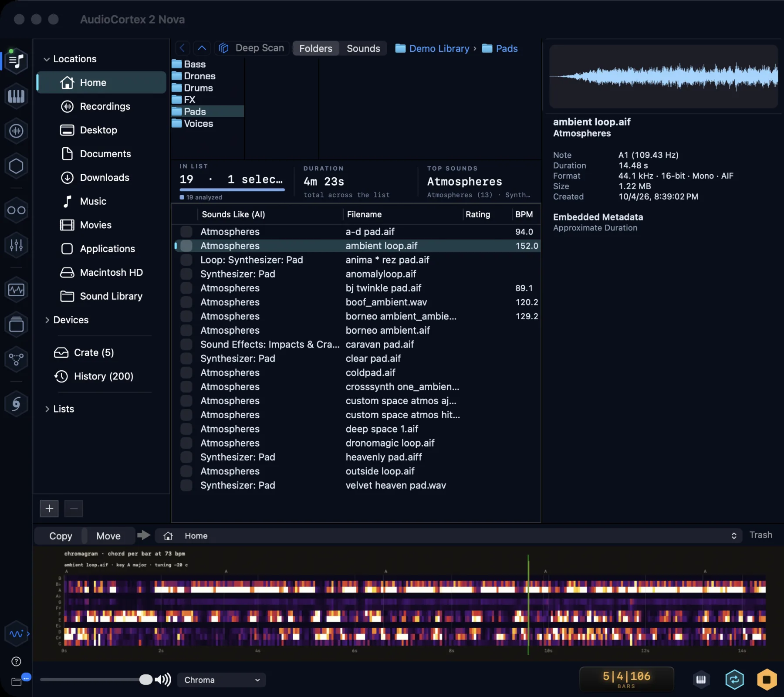Open the oscilloscope waveform sidebar icon

pyautogui.click(x=16, y=290)
